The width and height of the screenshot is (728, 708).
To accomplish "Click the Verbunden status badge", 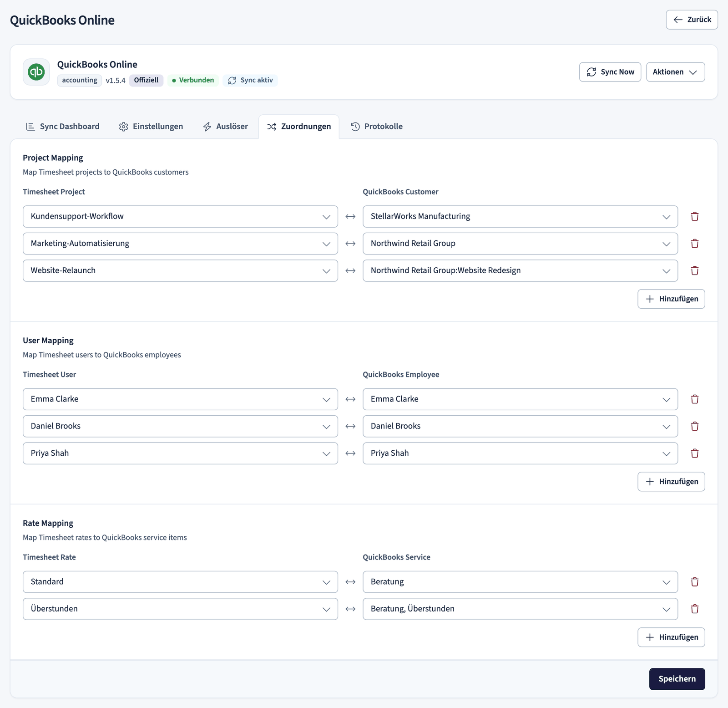I will coord(193,80).
